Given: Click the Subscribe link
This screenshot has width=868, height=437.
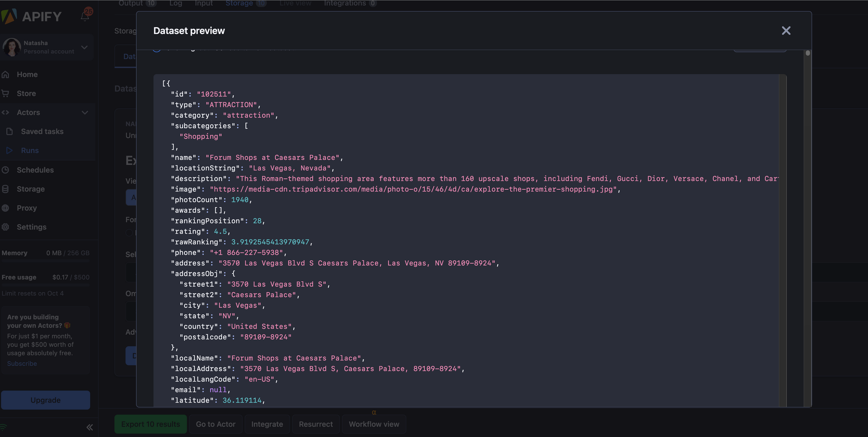Looking at the screenshot, I should (22, 364).
